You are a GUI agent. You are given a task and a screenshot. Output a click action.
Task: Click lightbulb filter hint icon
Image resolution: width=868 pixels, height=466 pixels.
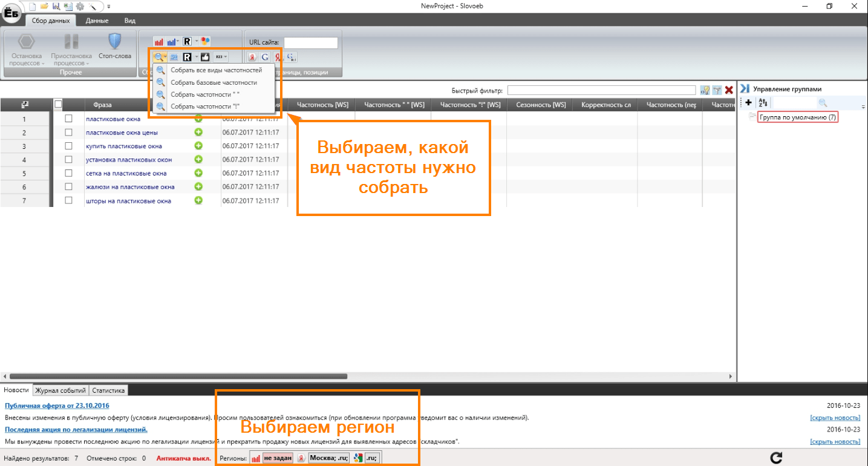click(x=705, y=90)
